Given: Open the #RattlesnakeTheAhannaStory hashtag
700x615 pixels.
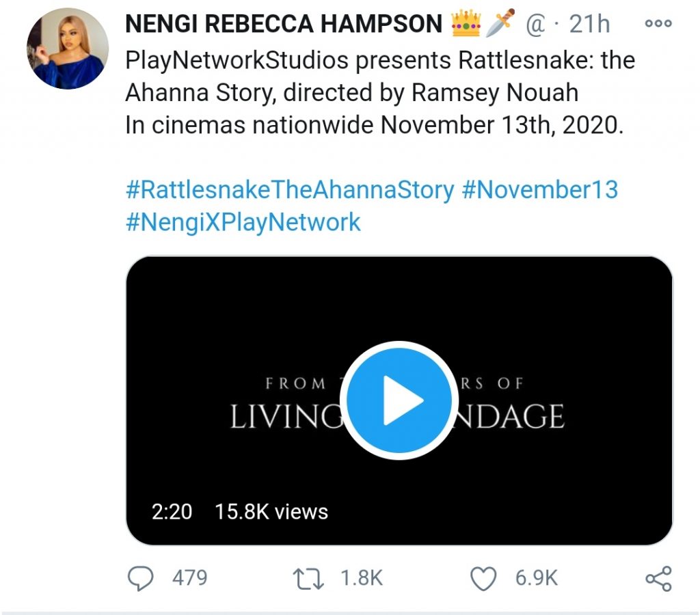Looking at the screenshot, I should coord(290,190).
